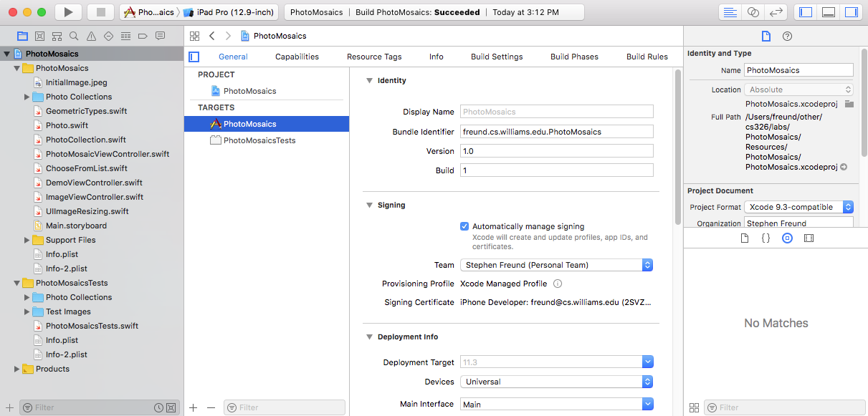The image size is (868, 416).
Task: Switch to the Build Rules tab
Action: coord(647,57)
